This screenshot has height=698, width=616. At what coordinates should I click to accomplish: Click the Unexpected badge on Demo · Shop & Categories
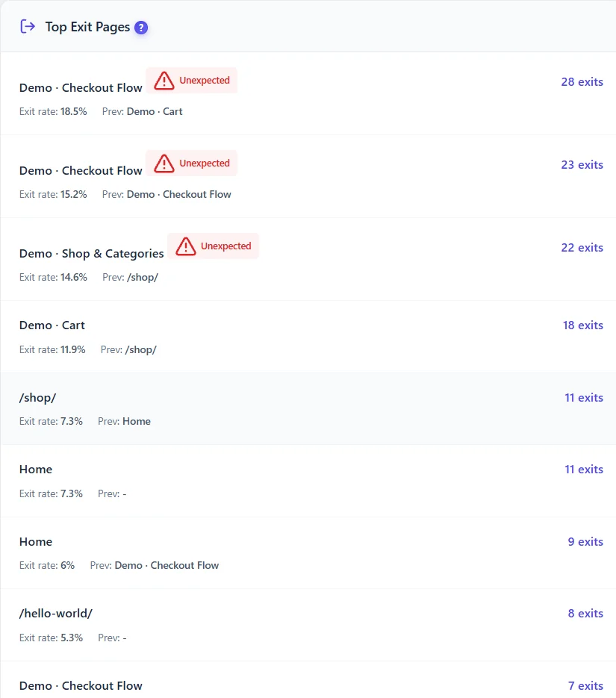point(214,246)
